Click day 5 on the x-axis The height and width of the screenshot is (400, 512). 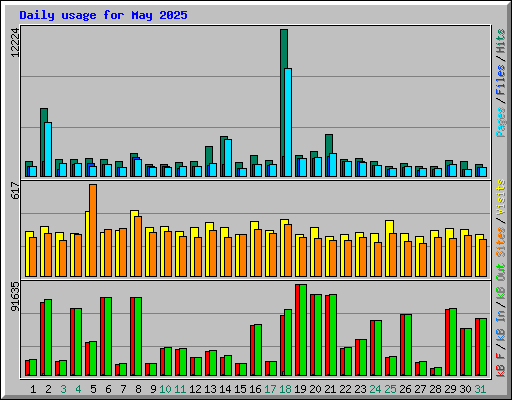coord(93,389)
